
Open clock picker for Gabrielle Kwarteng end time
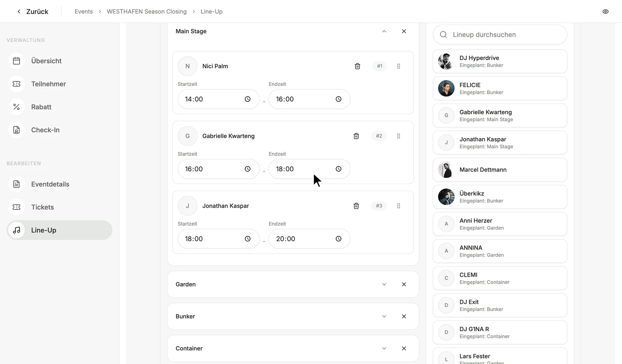coord(339,169)
